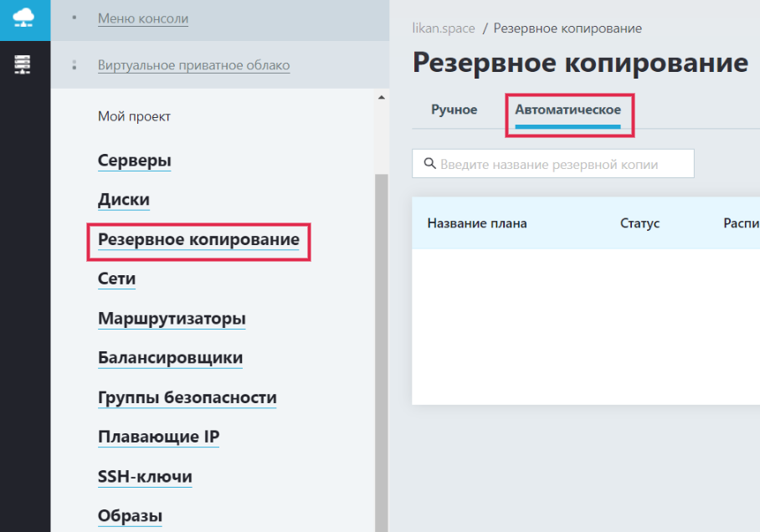Click the dots beside Виртуальное приватное облако

pos(74,65)
